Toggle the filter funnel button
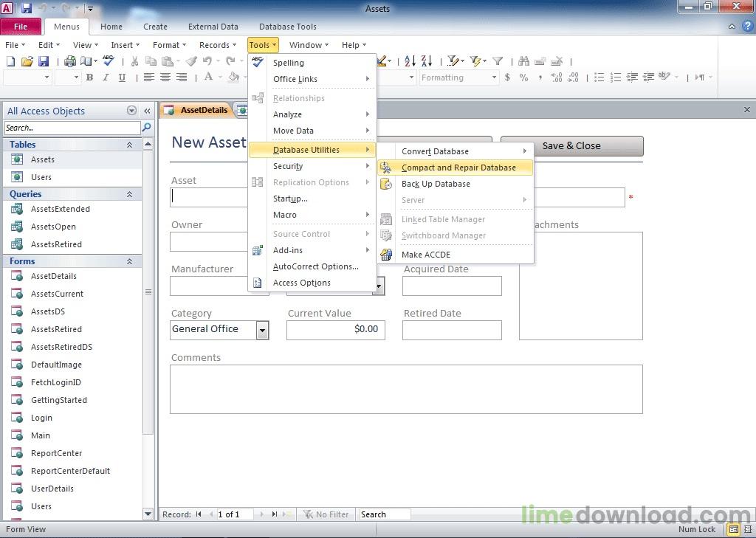Viewport: 756px width, 538px height. tap(498, 62)
